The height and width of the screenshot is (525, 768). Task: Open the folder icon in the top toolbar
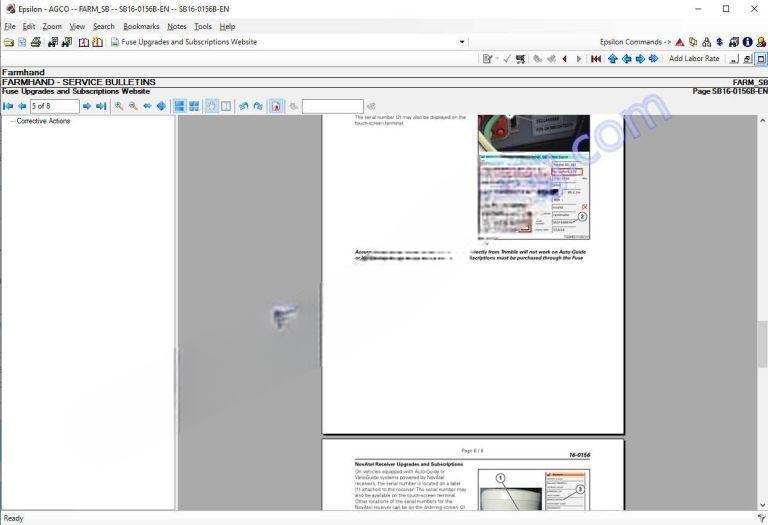click(9, 42)
